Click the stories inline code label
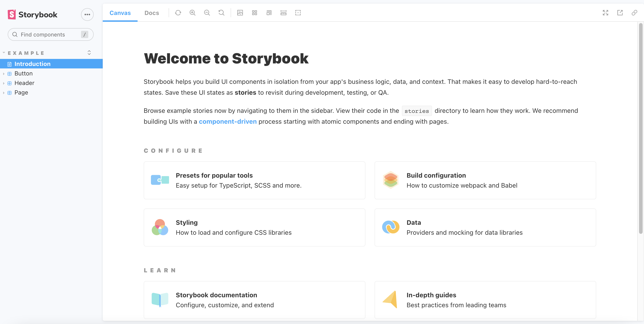This screenshot has height=324, width=644. coord(417,111)
